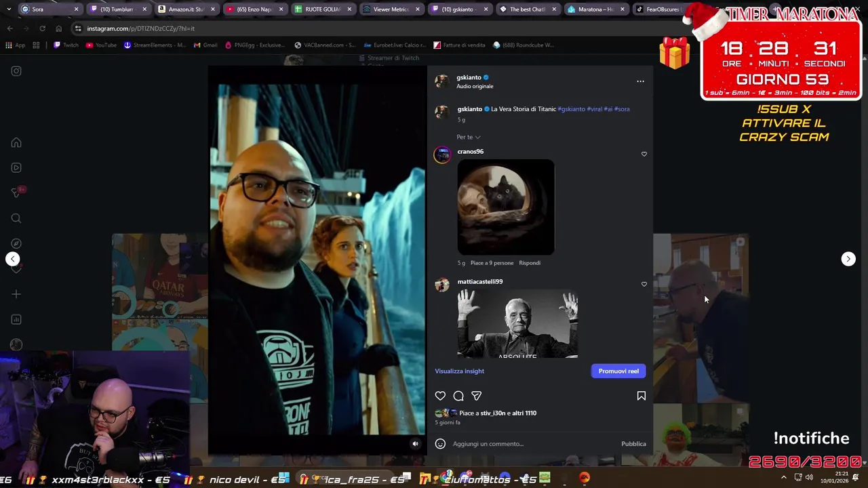
Task: Like the reel with heart icon
Action: (440, 396)
